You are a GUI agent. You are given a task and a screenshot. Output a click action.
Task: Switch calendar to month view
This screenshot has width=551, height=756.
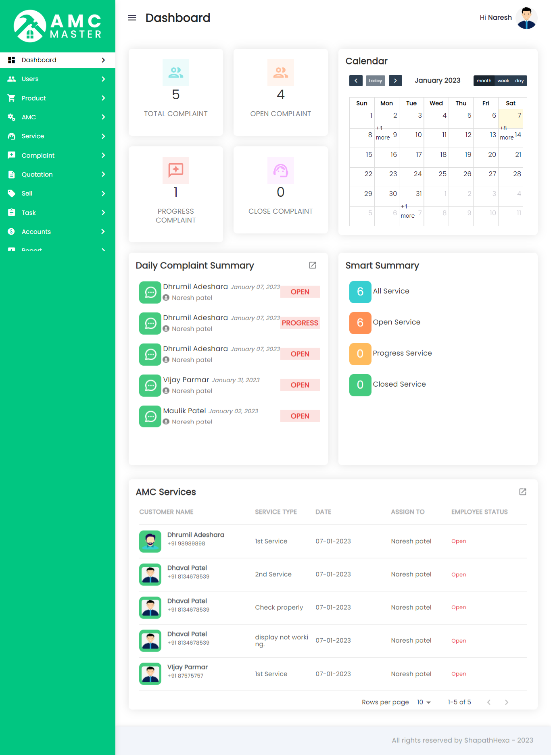pyautogui.click(x=484, y=81)
